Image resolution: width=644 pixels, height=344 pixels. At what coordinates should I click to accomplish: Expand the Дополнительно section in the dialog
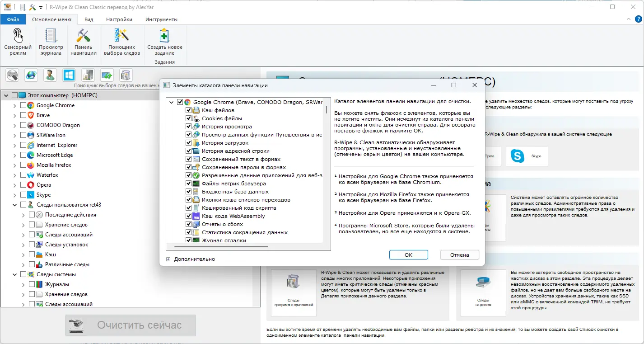pyautogui.click(x=168, y=259)
